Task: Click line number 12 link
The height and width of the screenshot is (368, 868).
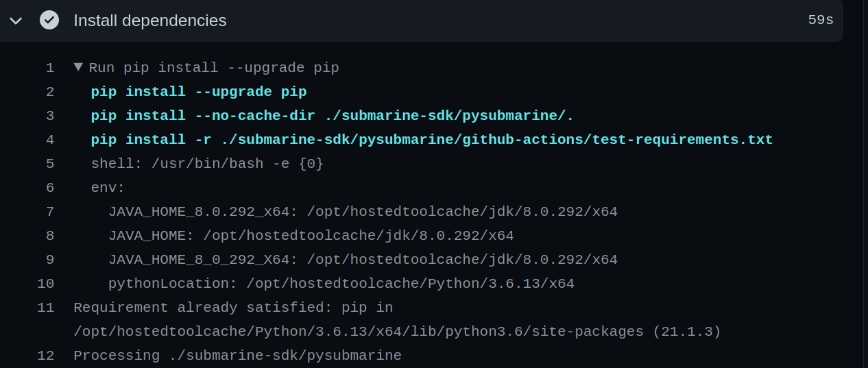Action: (46, 356)
